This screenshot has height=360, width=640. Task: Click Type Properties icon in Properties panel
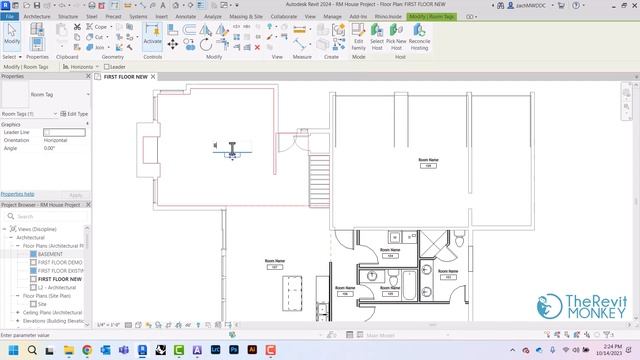[x=37, y=29]
